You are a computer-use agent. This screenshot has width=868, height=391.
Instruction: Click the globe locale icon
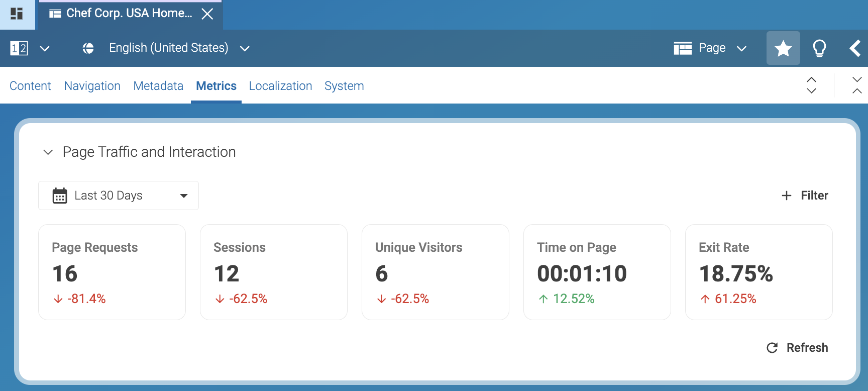coord(88,48)
